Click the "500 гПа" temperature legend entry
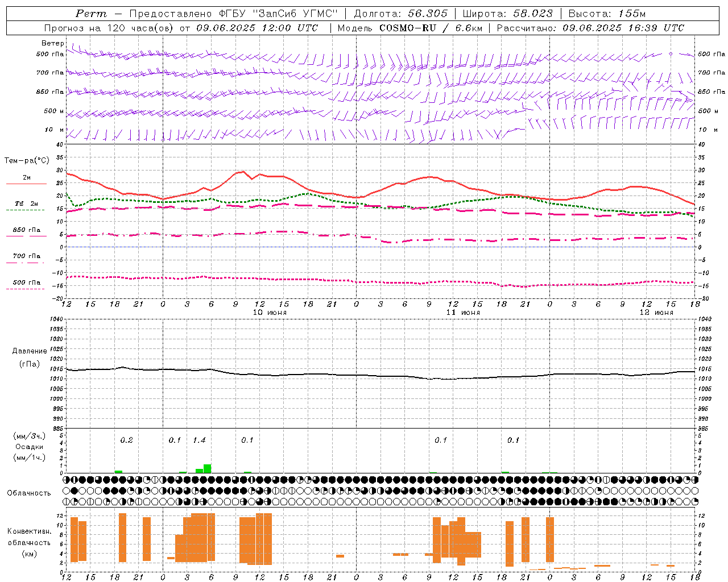Image resolution: width=728 pixels, height=582 pixels. [26, 282]
